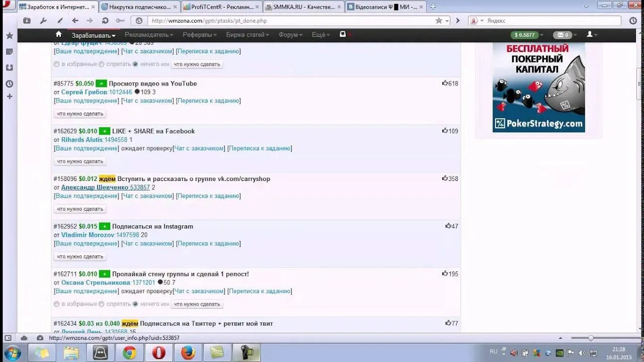Go back with the browser arrow

[75, 21]
